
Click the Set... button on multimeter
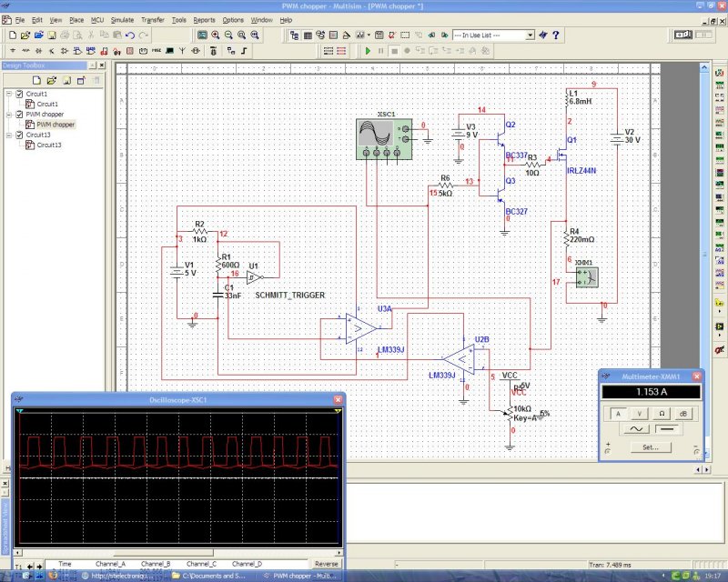[650, 447]
